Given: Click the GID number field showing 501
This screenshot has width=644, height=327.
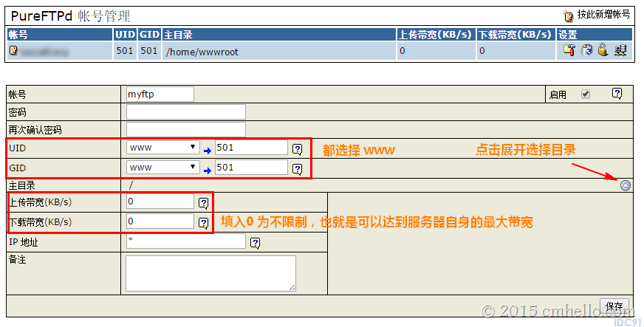Looking at the screenshot, I should click(251, 167).
